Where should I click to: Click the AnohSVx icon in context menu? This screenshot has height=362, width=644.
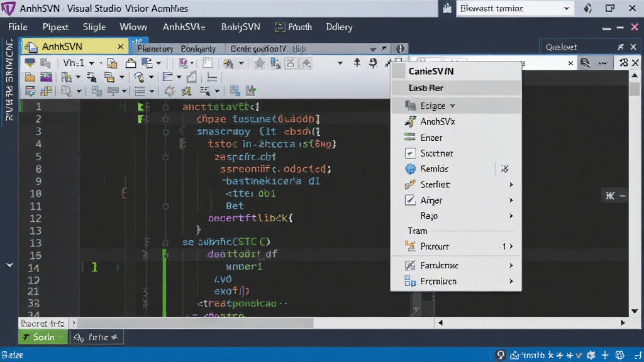tap(410, 121)
